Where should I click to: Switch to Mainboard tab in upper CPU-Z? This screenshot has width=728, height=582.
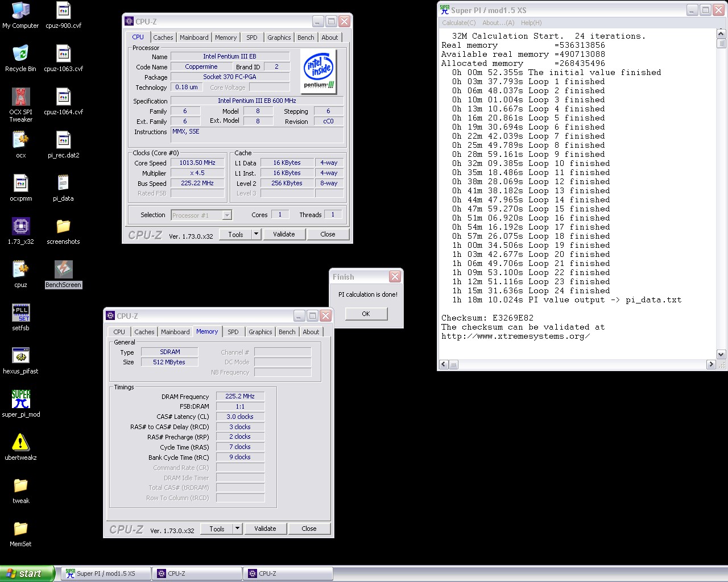(194, 38)
